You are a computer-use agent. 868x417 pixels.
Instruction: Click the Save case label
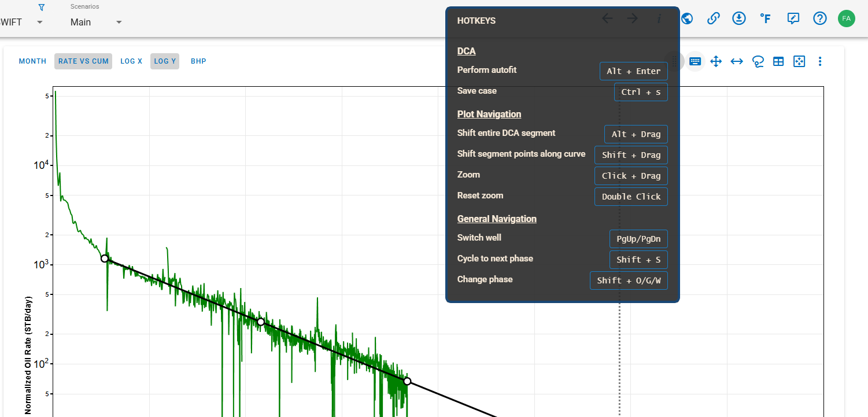tap(477, 91)
